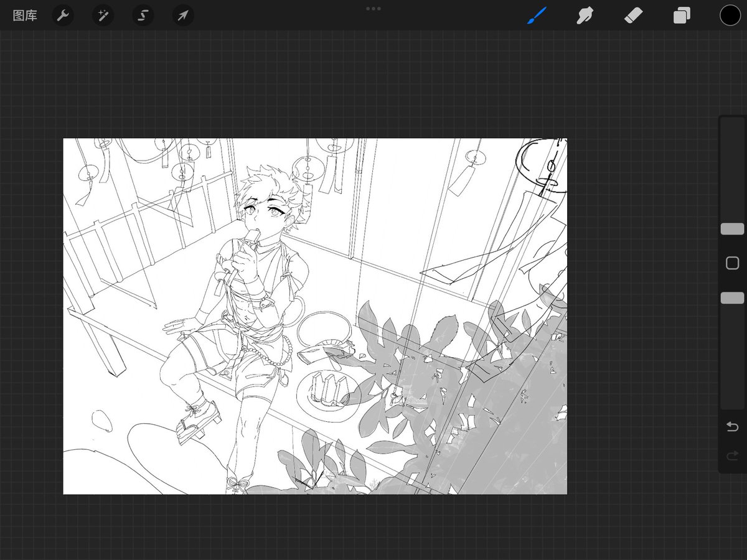
Task: Tap the three-dot handle at top center
Action: pyautogui.click(x=374, y=9)
